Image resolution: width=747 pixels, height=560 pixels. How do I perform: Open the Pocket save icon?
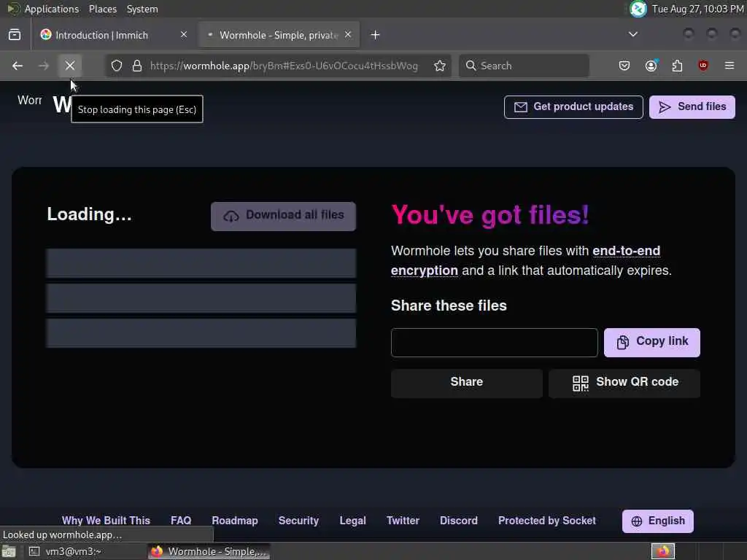pyautogui.click(x=624, y=66)
